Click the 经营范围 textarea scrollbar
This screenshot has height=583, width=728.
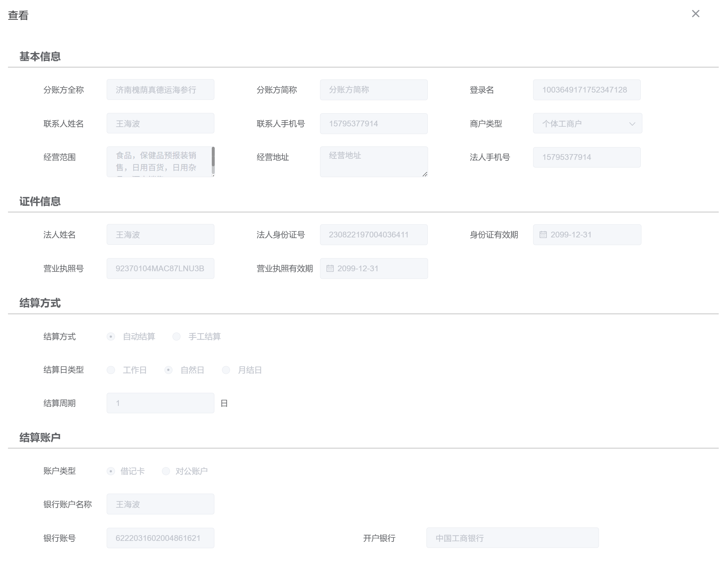point(213,157)
